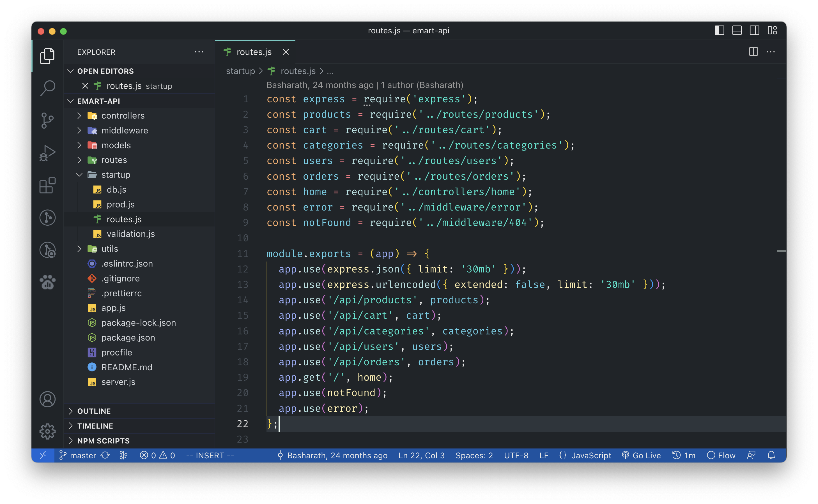Click Go Live in status bar
Image resolution: width=818 pixels, height=504 pixels.
click(x=641, y=455)
